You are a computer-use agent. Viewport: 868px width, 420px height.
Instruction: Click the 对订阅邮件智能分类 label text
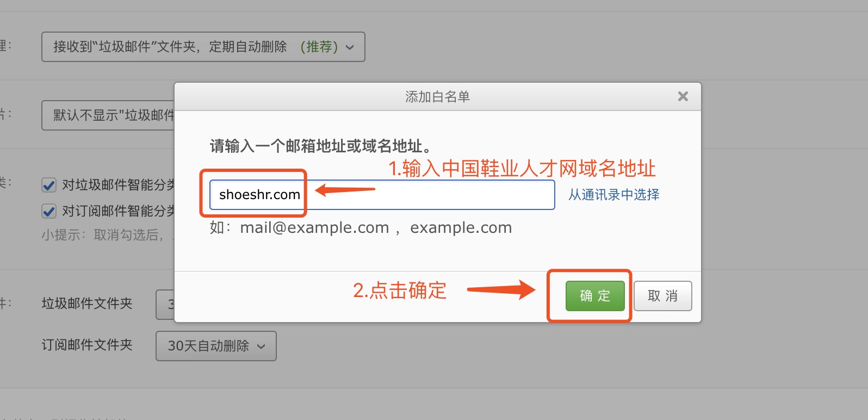point(119,211)
